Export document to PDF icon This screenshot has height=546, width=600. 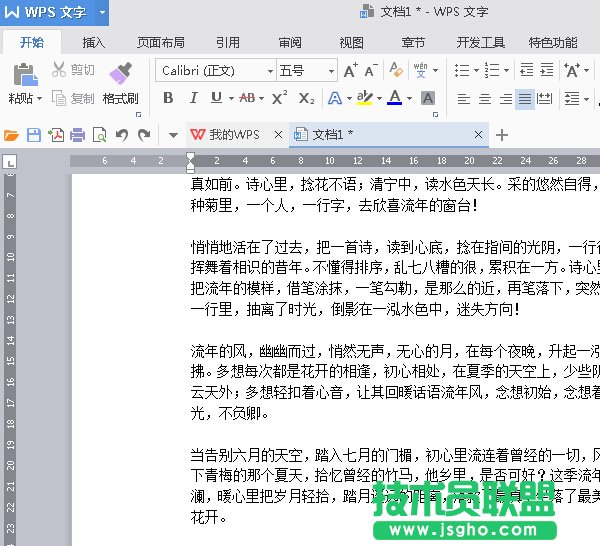point(56,135)
